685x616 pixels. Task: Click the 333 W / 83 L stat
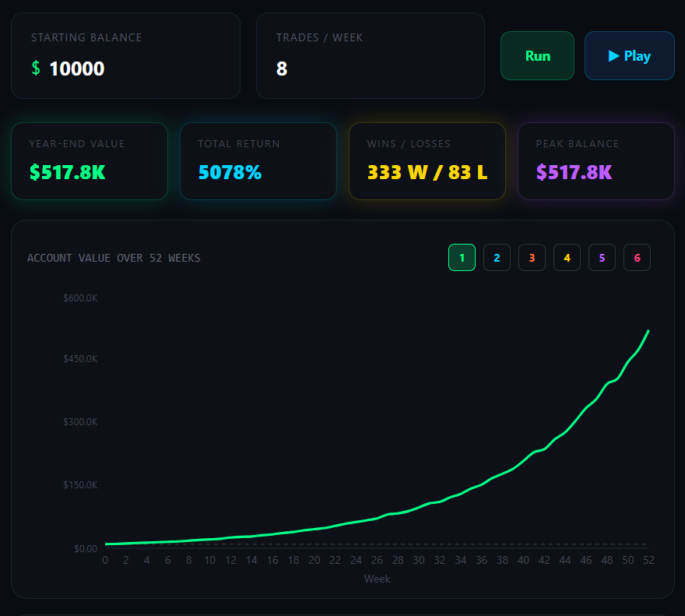427,172
